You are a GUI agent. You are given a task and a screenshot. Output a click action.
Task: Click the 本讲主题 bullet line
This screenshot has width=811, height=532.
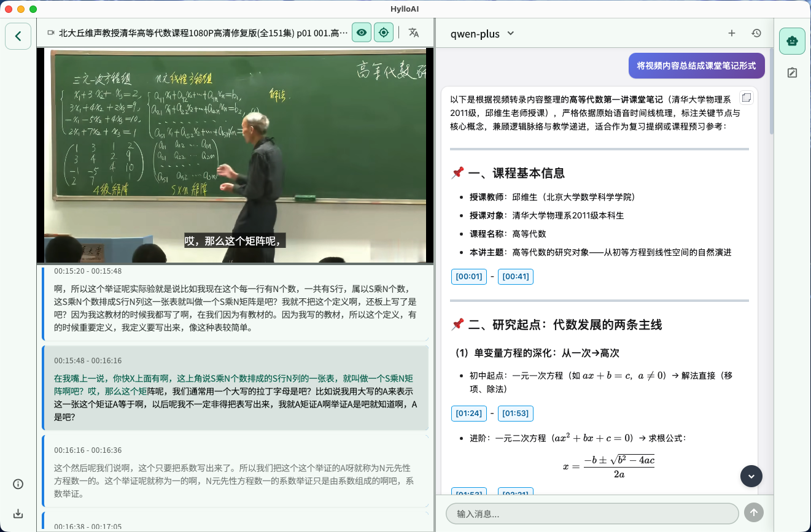(x=600, y=252)
